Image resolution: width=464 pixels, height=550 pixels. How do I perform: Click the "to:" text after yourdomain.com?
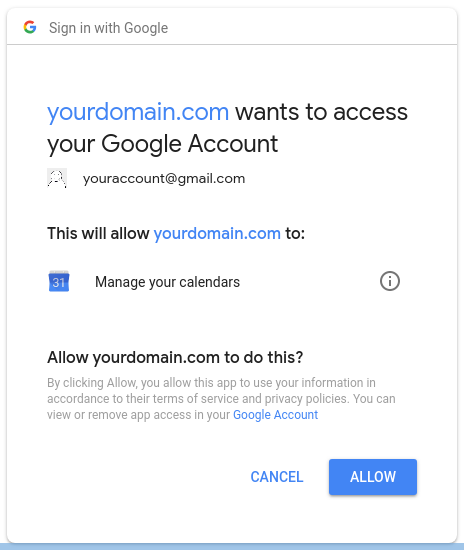295,234
